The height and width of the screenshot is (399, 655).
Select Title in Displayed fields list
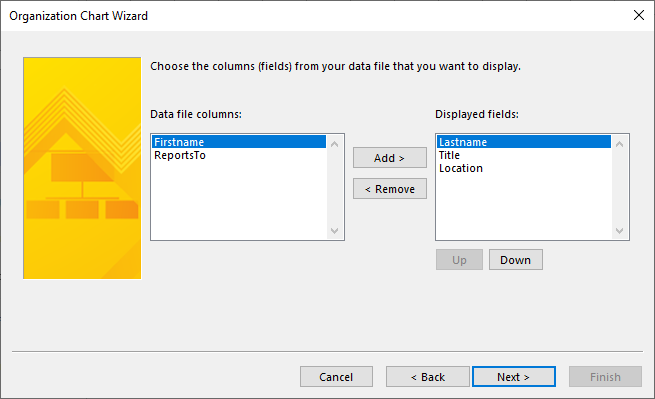tap(524, 155)
